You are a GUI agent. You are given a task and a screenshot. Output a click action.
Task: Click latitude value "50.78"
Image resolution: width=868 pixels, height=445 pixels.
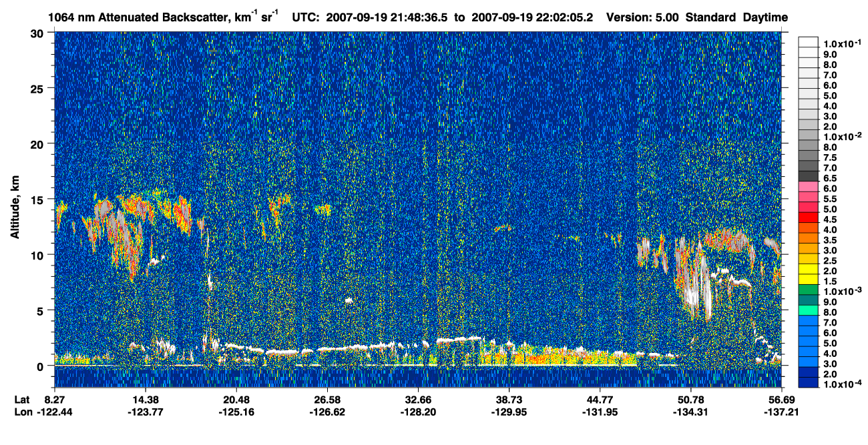(690, 399)
